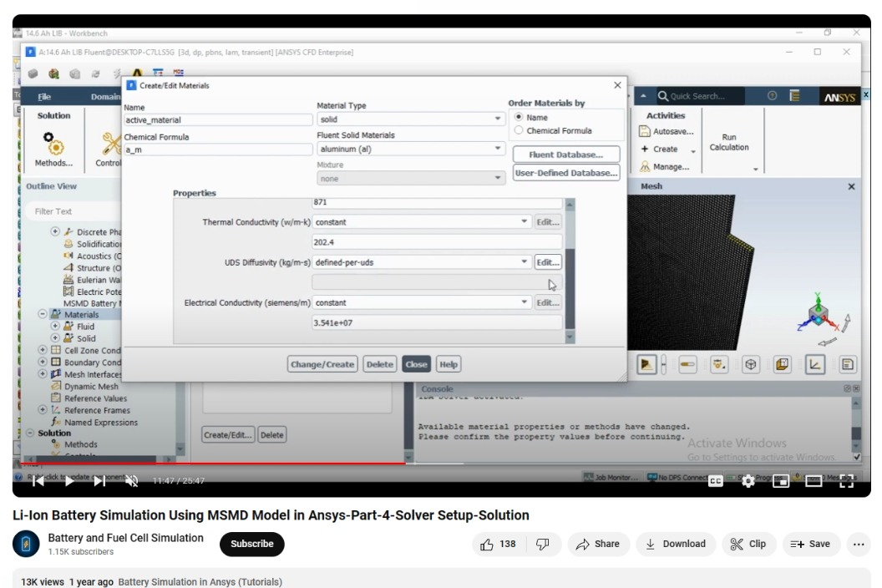Toggle closed captions on the video
The image size is (882, 588).
[x=715, y=480]
